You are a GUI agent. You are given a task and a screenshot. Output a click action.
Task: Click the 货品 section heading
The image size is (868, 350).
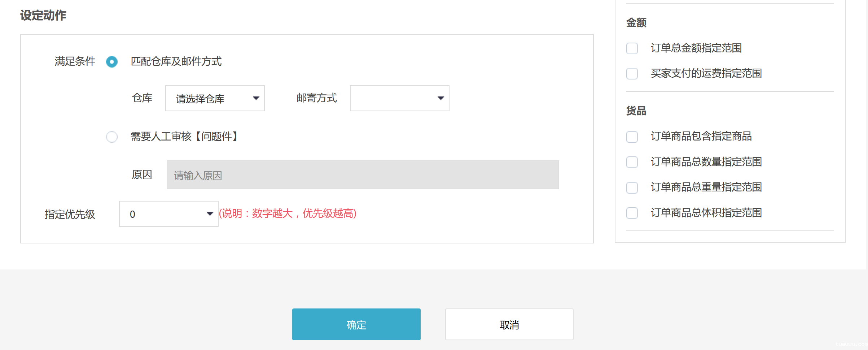pos(636,111)
